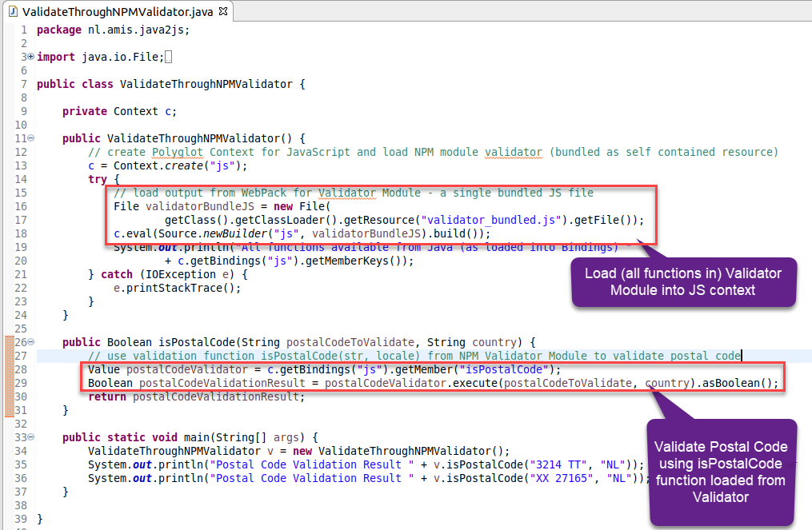Click the callout about loading Validator Module
Viewport: 812px width, 530px height.
pos(684,282)
